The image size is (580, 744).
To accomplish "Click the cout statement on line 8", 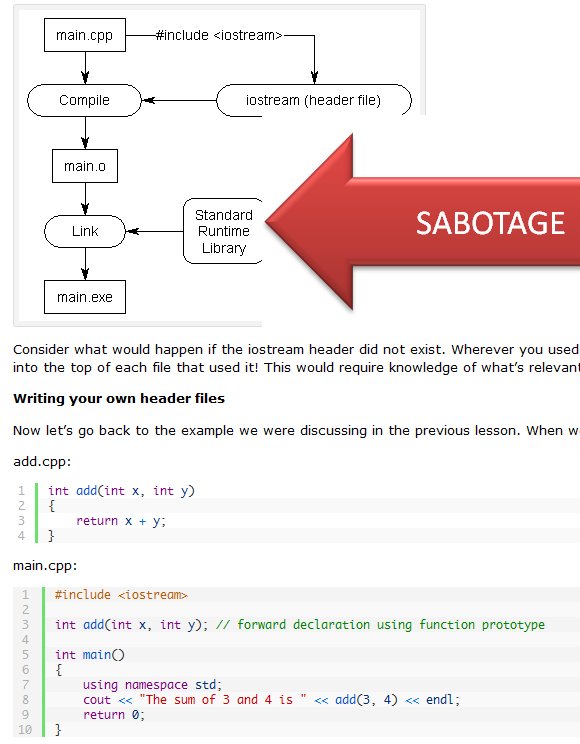I will click(271, 700).
